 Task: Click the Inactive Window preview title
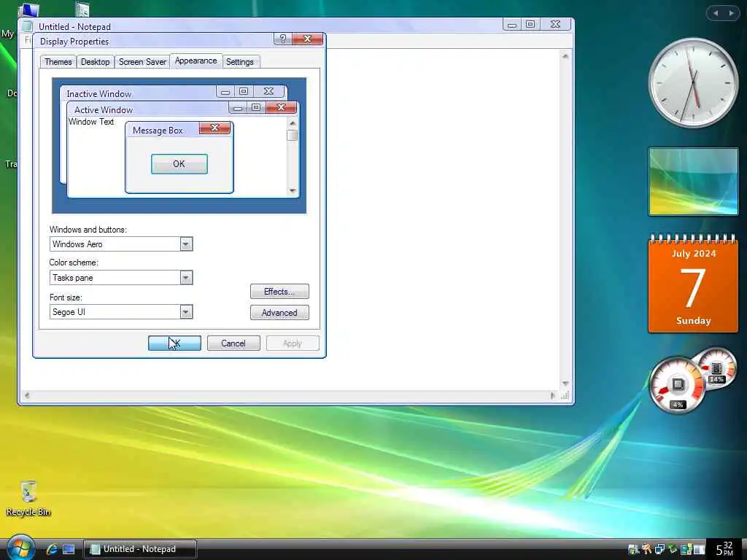99,94
